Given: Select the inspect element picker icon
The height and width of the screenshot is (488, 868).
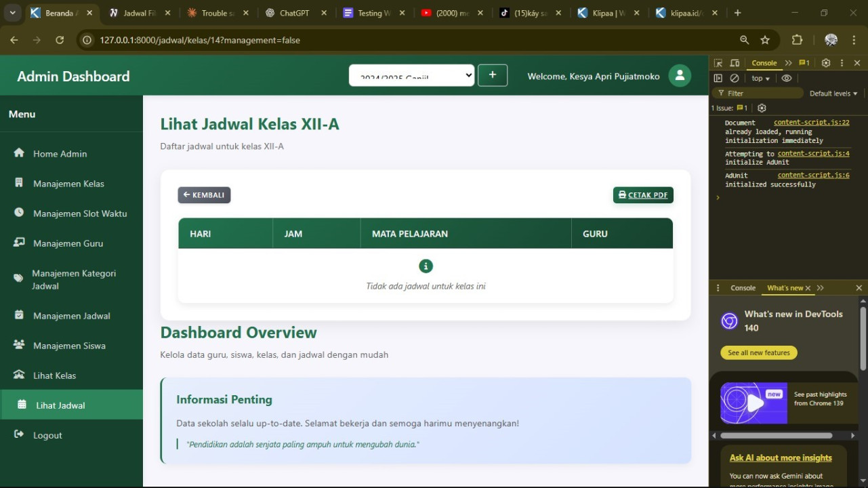Looking at the screenshot, I should point(718,63).
